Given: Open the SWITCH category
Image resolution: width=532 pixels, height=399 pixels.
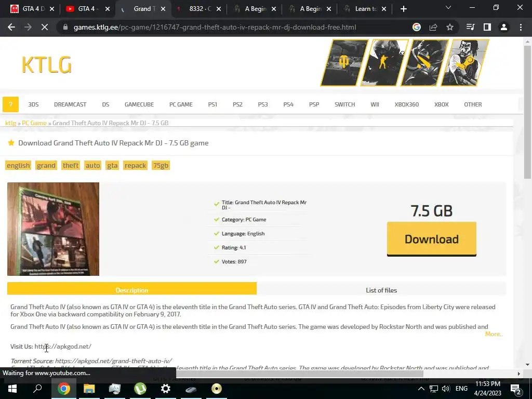Looking at the screenshot, I should [345, 104].
